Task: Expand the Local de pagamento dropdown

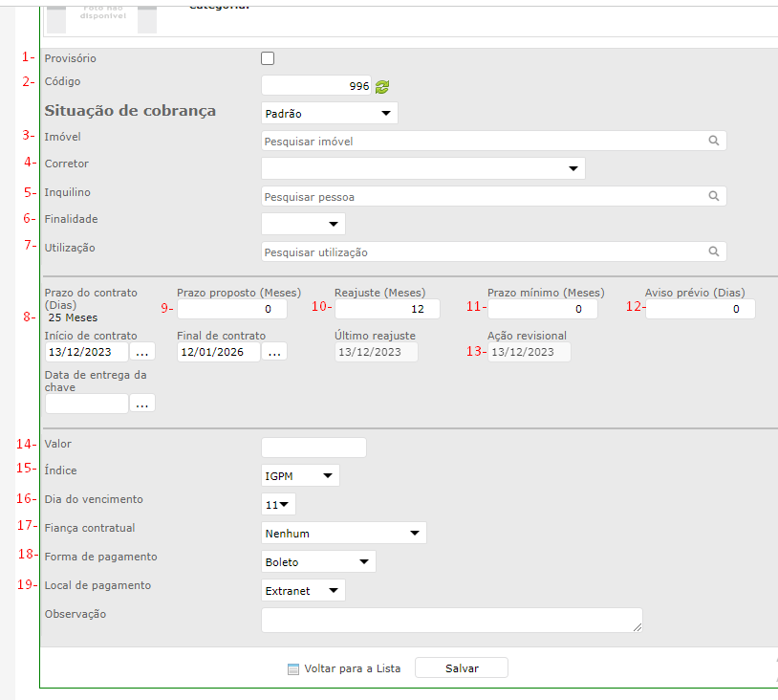Action: click(303, 590)
